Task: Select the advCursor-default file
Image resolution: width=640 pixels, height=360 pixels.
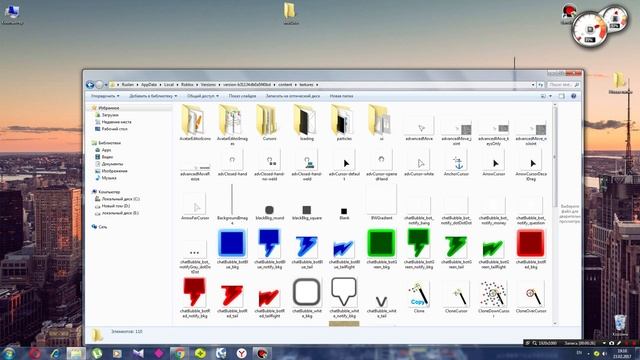Action: click(344, 165)
